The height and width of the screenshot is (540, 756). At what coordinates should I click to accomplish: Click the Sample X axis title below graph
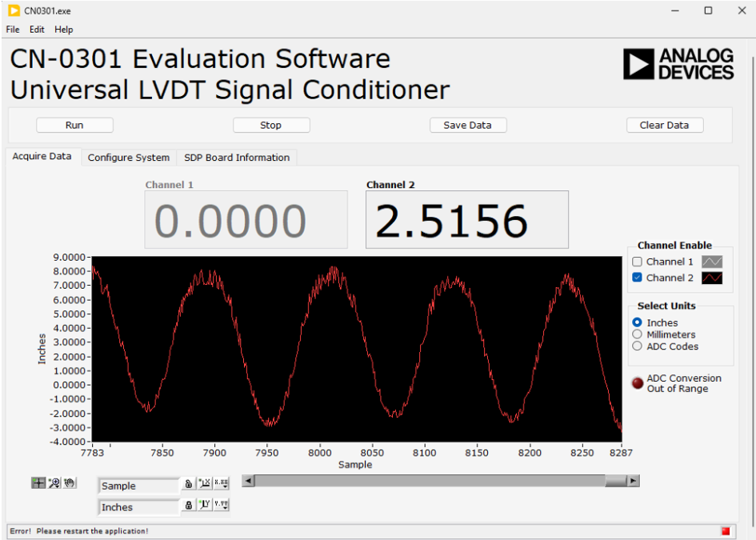[355, 464]
